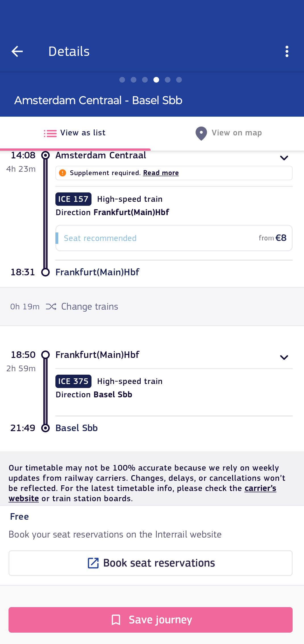Viewport: 304px width, 644px height.
Task: Tap the change trains shuffle icon
Action: 51,307
